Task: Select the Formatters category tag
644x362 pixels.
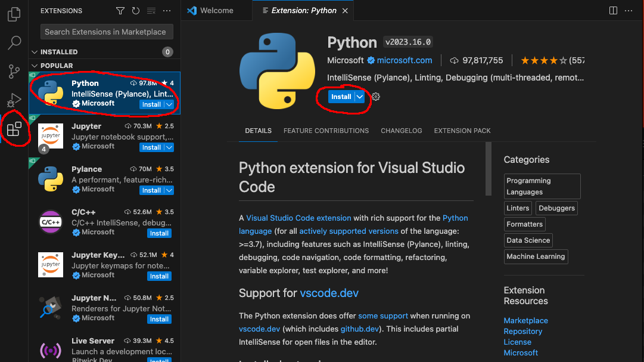Action: point(524,224)
